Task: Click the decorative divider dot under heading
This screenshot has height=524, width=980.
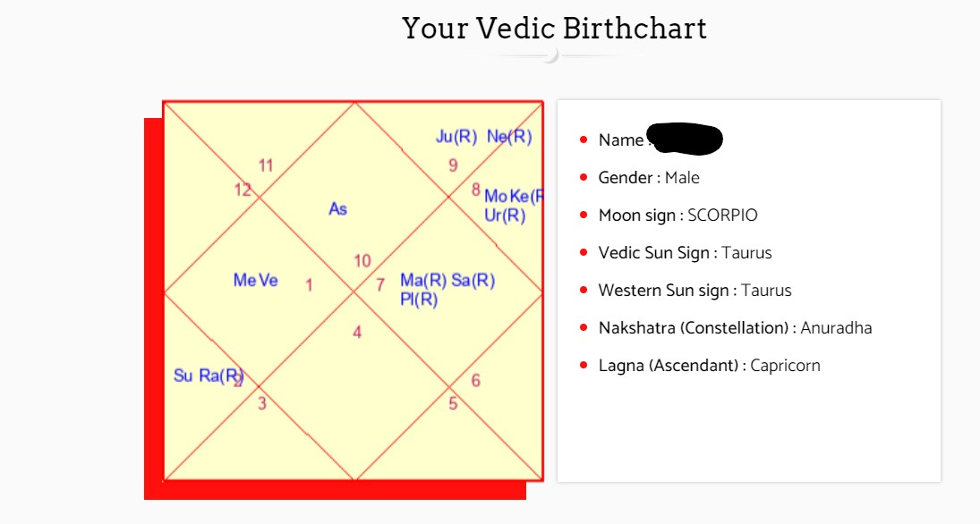Action: coord(550,55)
